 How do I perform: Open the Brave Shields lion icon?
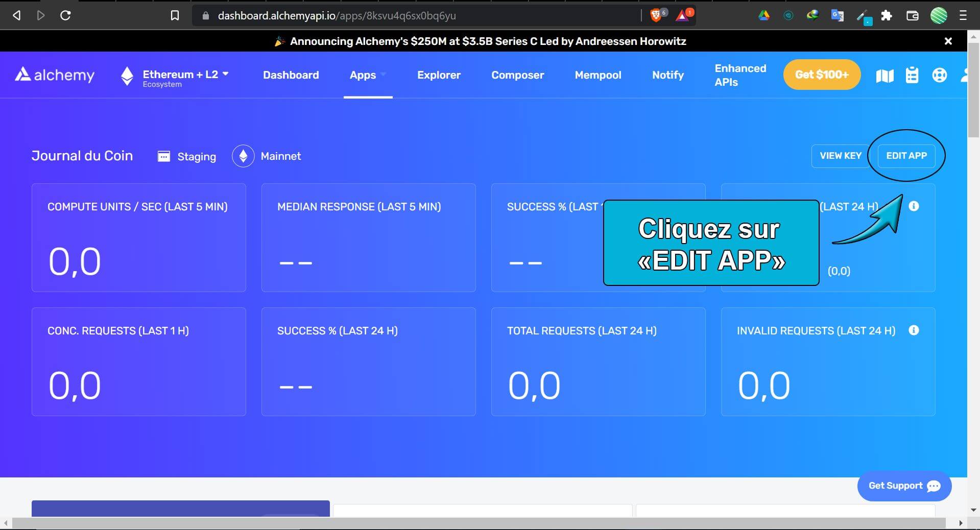click(x=656, y=15)
